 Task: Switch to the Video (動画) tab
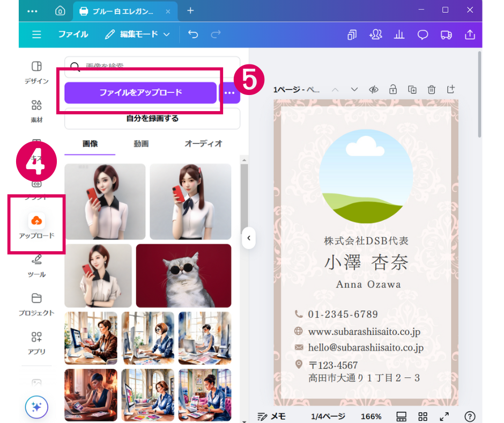tap(141, 144)
